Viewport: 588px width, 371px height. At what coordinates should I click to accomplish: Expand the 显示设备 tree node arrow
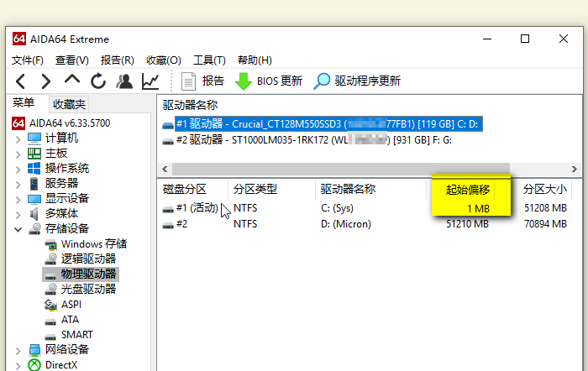(x=18, y=200)
